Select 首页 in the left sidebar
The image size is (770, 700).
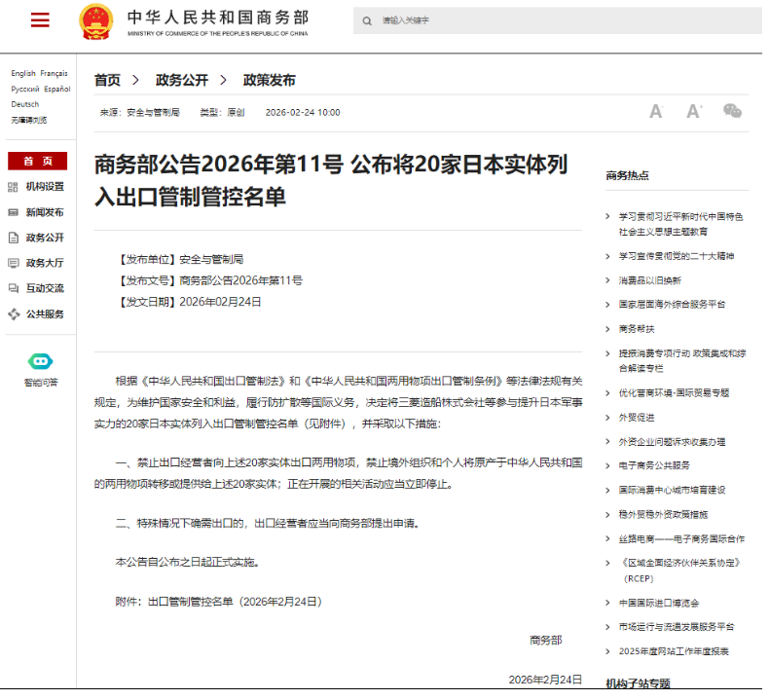38,161
